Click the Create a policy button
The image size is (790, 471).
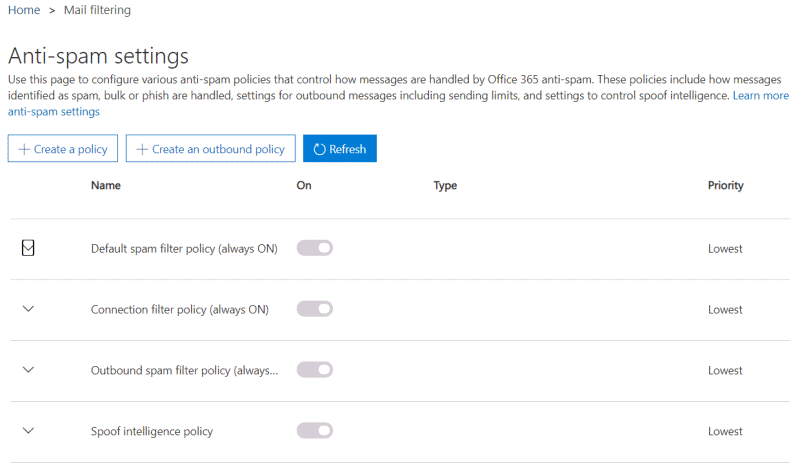pos(63,149)
